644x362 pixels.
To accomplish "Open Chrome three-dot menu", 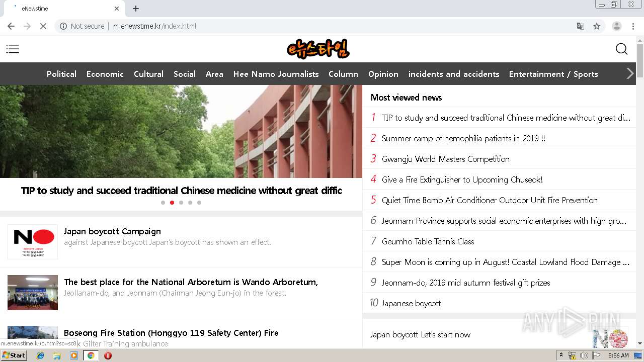I will (x=633, y=26).
